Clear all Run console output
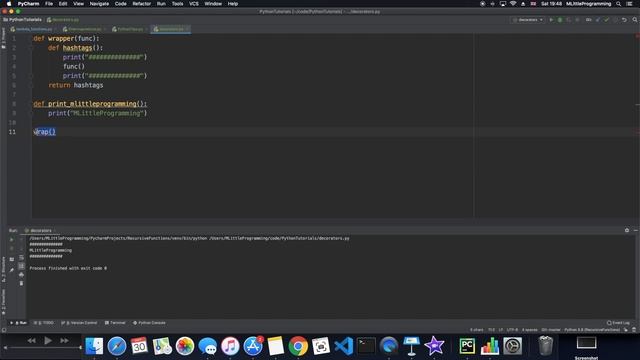640x360 pixels. (x=21, y=283)
